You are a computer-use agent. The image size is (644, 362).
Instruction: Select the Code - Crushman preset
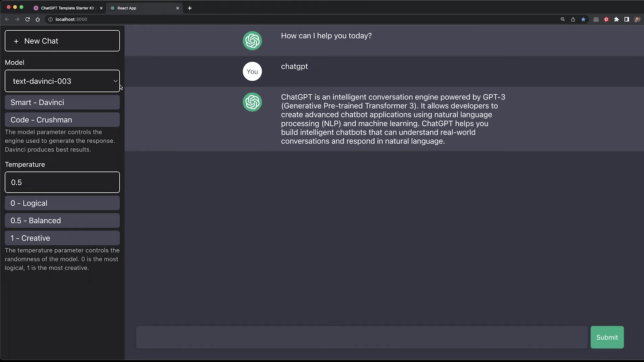tap(62, 120)
